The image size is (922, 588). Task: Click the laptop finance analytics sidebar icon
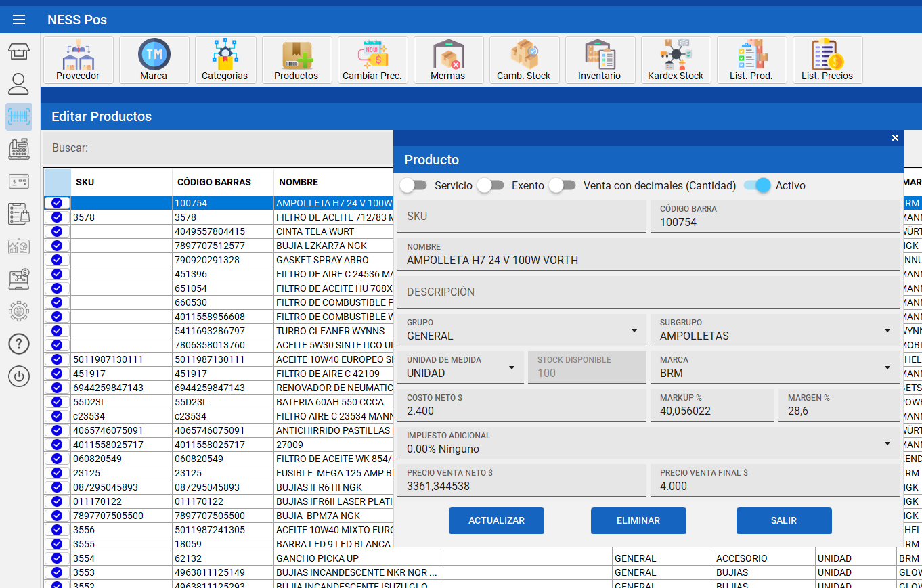tap(19, 279)
